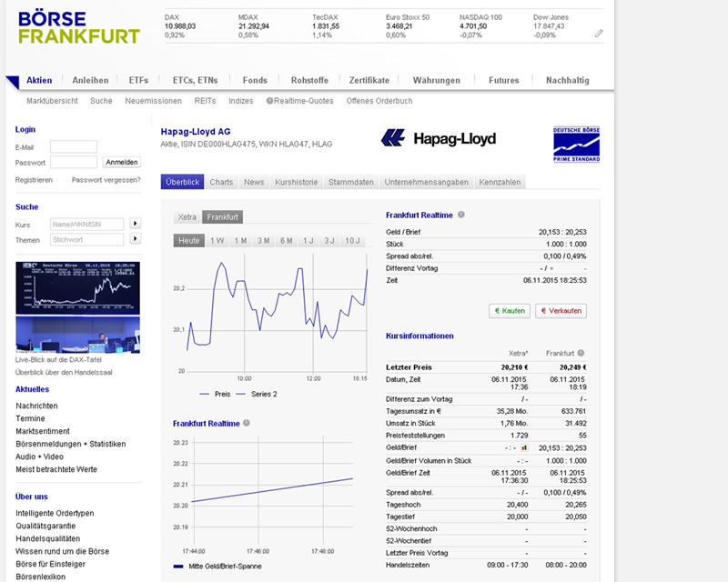The image size is (728, 582).
Task: Click the Passwort login field
Action: tap(74, 162)
